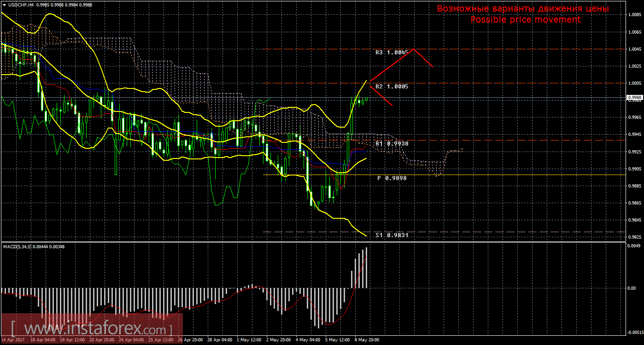This screenshot has height=345, width=644.
Task: Click the 4 May 04:00 time label
Action: [x=308, y=340]
